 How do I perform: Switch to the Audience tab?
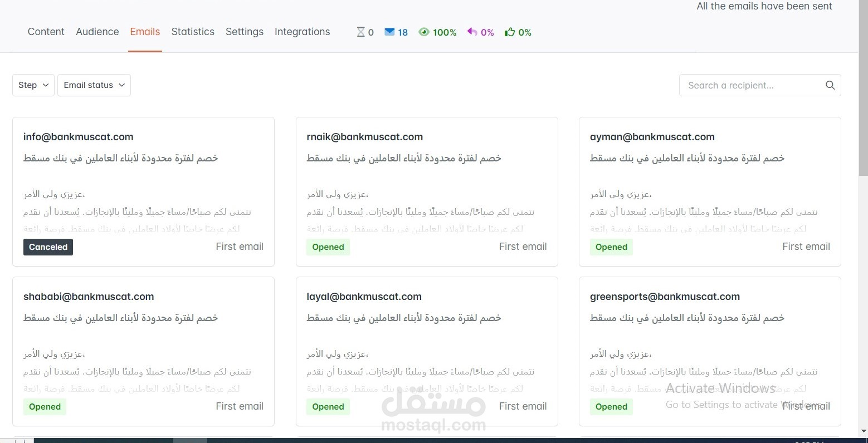97,32
